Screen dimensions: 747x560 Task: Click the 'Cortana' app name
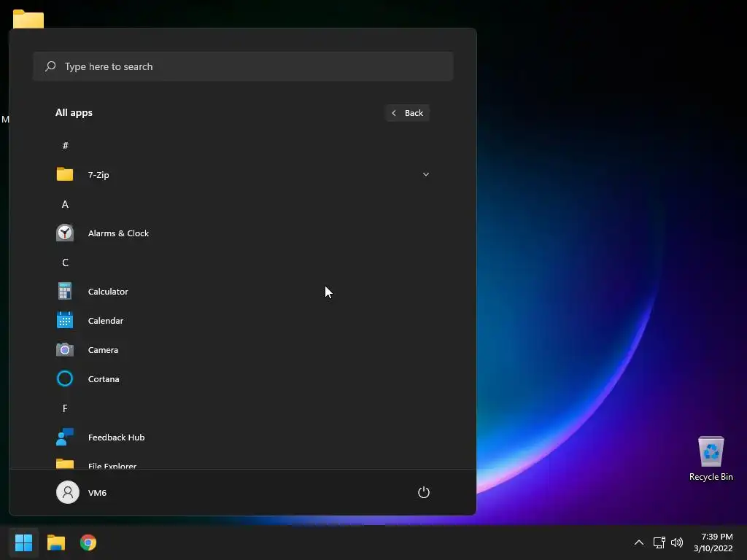click(104, 379)
